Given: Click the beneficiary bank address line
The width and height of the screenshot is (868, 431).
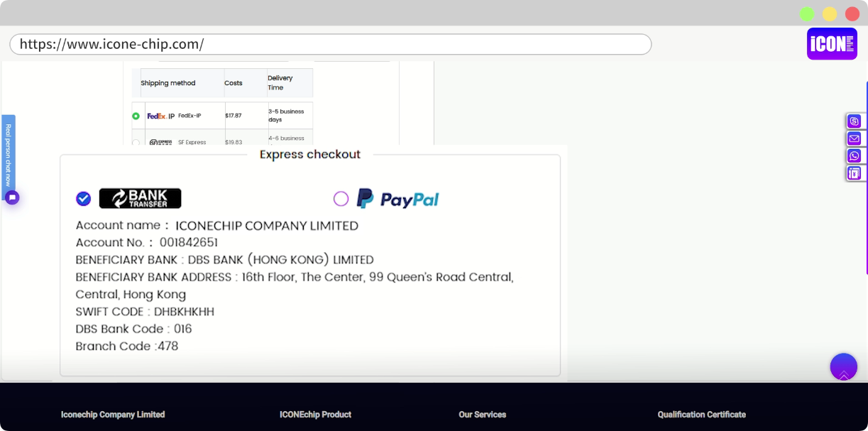Looking at the screenshot, I should (x=295, y=285).
